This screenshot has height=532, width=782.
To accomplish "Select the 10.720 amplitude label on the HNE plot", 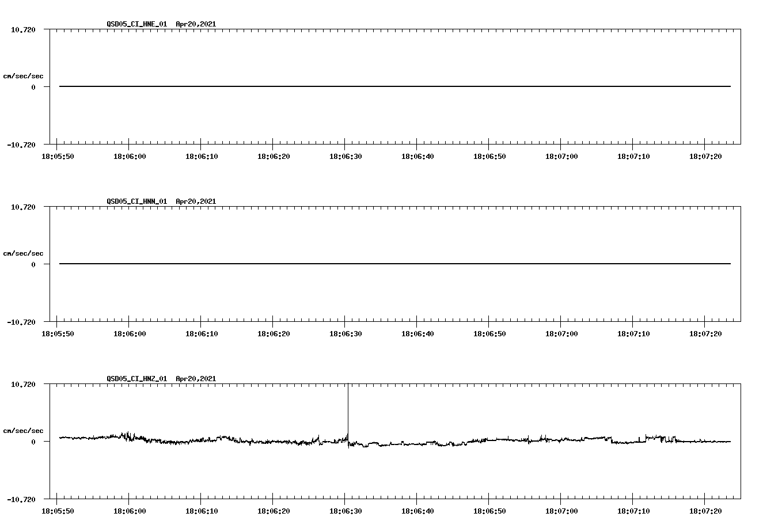I will click(24, 29).
